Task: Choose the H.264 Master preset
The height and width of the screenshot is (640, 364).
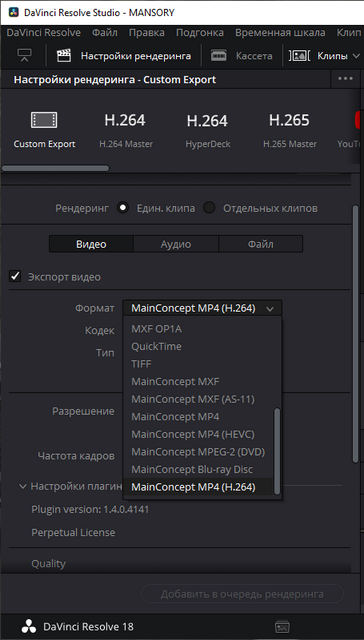Action: click(x=126, y=129)
